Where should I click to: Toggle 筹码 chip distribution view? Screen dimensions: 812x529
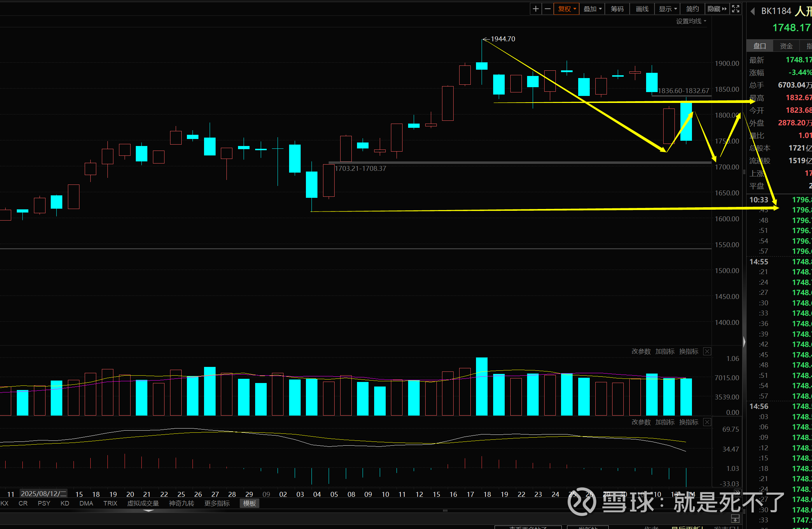[617, 9]
